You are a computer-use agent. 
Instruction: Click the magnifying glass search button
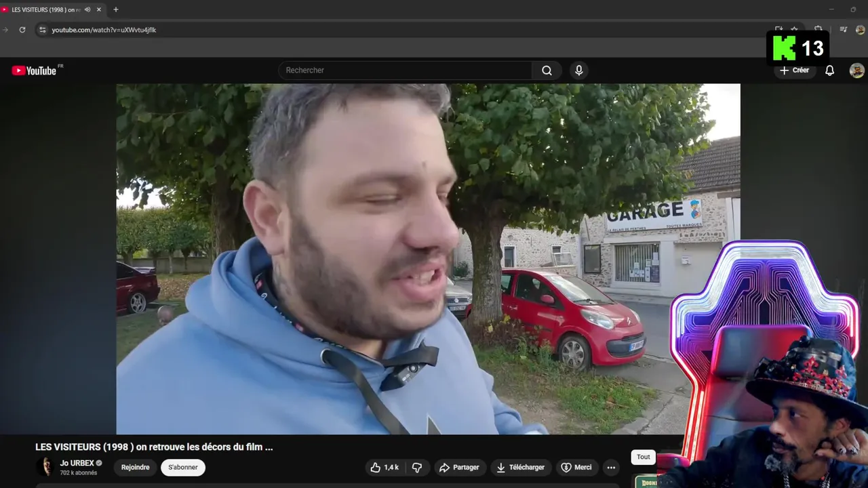click(x=547, y=70)
